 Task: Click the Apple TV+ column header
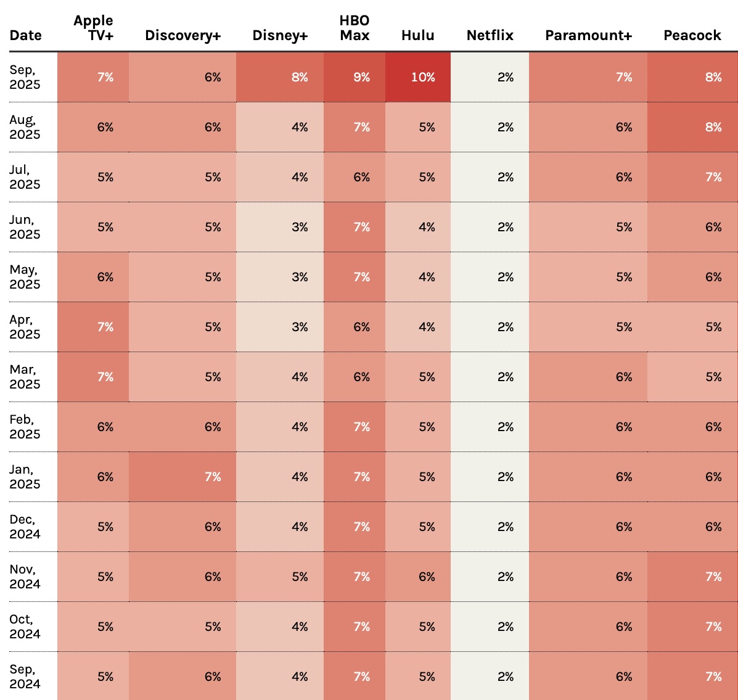pos(93,28)
